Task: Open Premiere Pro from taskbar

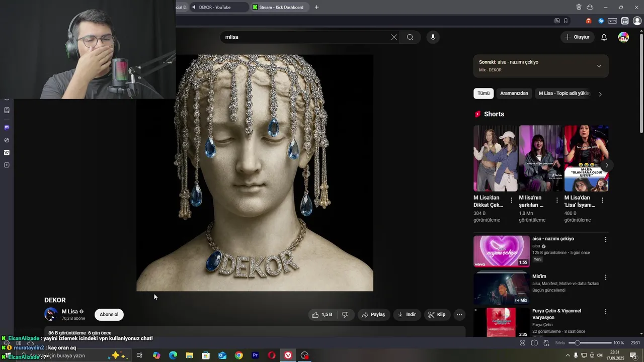Action: click(x=255, y=355)
